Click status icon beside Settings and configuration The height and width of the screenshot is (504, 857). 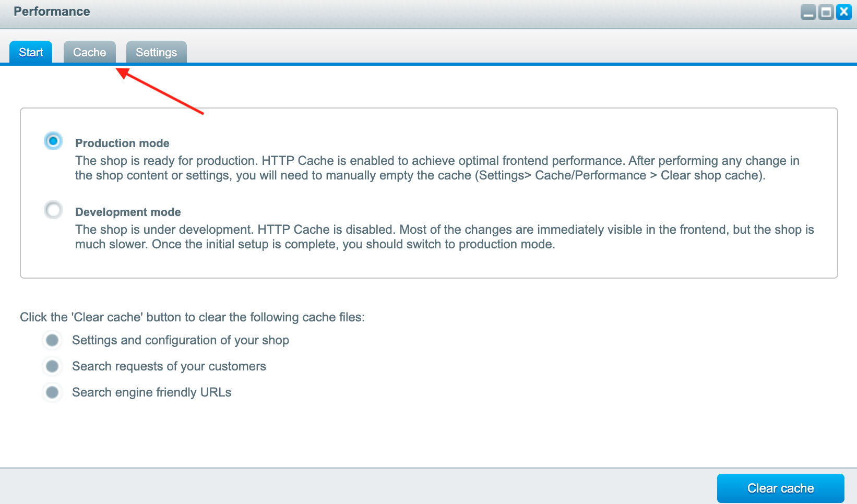(52, 340)
